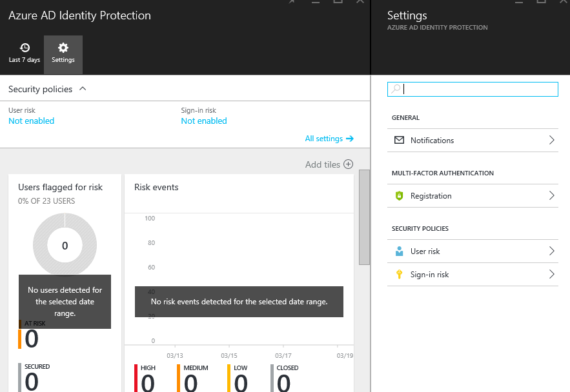
Task: Open Settings via the gear icon
Action: click(x=63, y=48)
